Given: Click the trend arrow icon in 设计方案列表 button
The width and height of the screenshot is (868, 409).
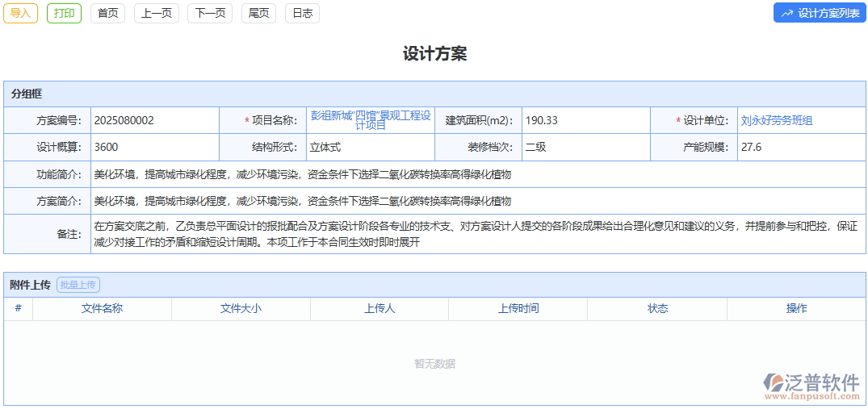Looking at the screenshot, I should click(x=786, y=14).
